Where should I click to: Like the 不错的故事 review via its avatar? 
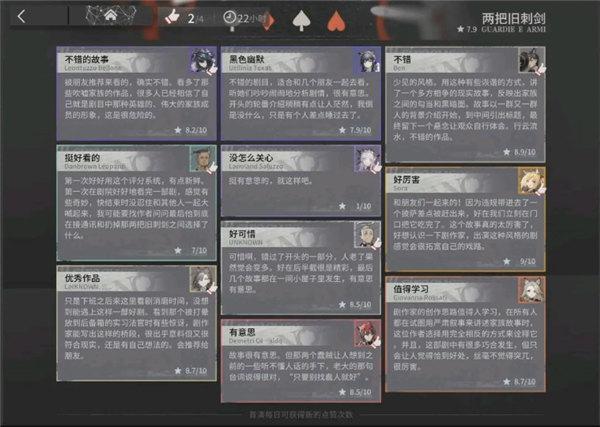point(203,60)
